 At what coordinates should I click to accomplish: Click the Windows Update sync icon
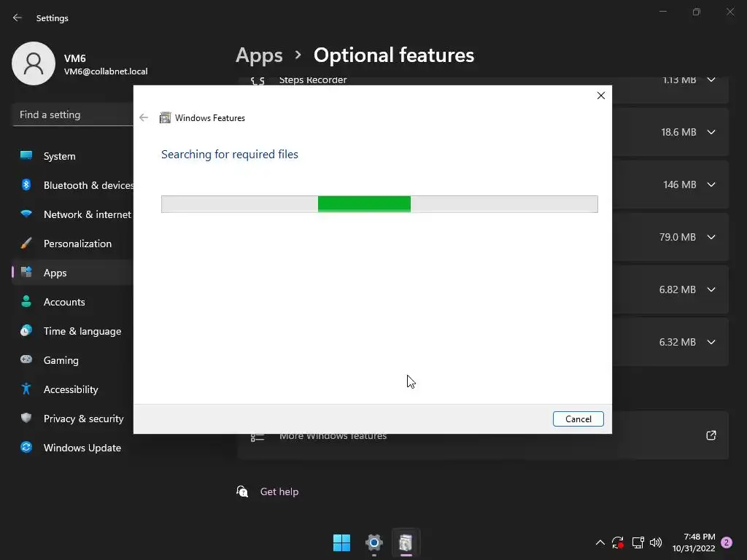(26, 447)
